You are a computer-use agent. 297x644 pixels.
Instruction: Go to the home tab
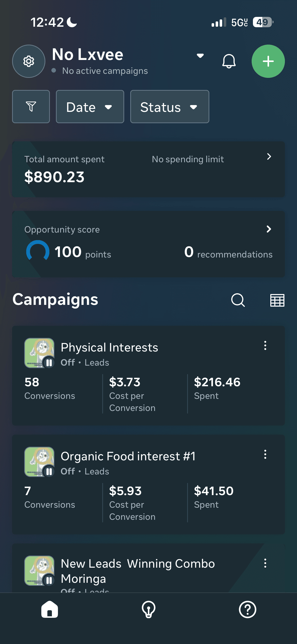[x=50, y=609]
